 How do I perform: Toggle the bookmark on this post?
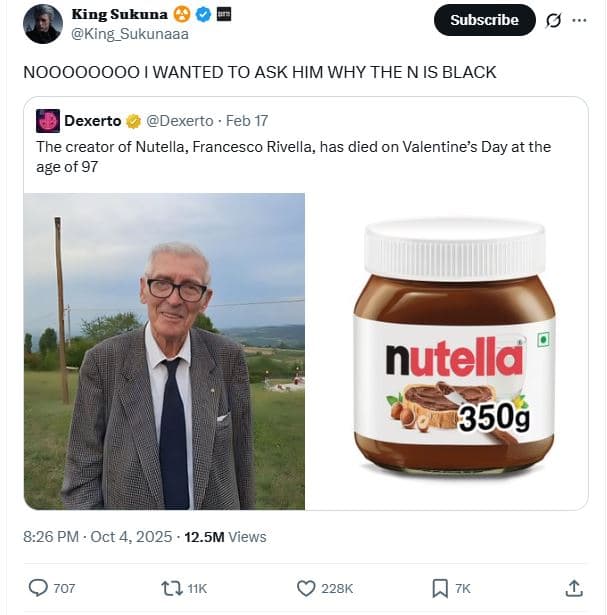pyautogui.click(x=440, y=588)
